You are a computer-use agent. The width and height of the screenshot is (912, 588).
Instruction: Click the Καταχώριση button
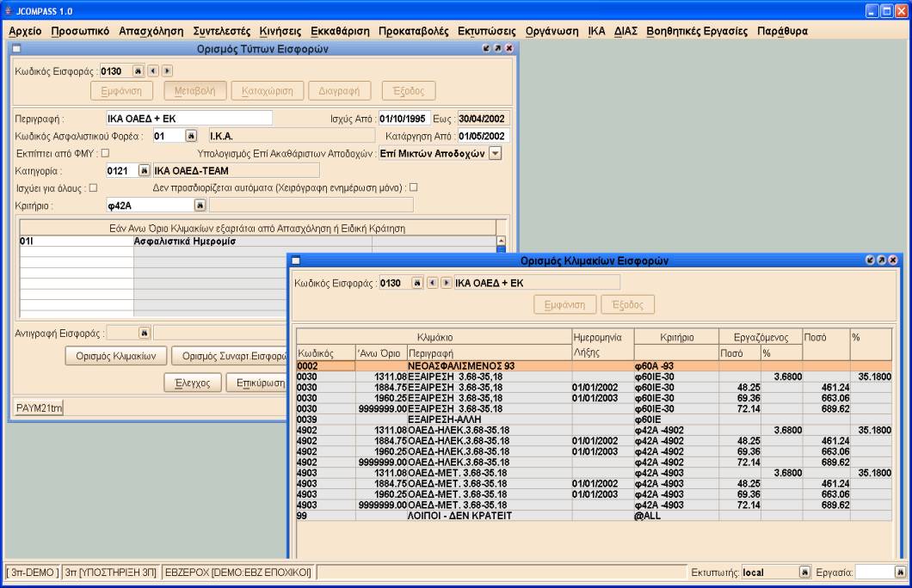click(x=268, y=91)
